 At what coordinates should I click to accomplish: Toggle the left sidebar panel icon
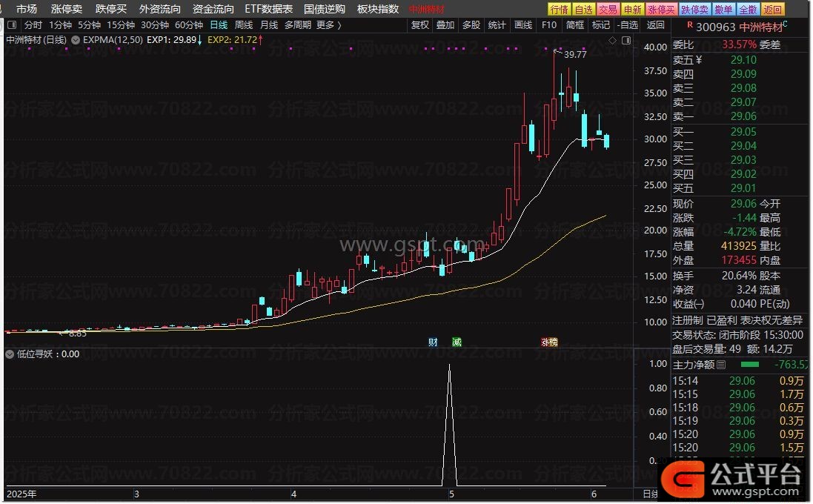pyautogui.click(x=12, y=25)
